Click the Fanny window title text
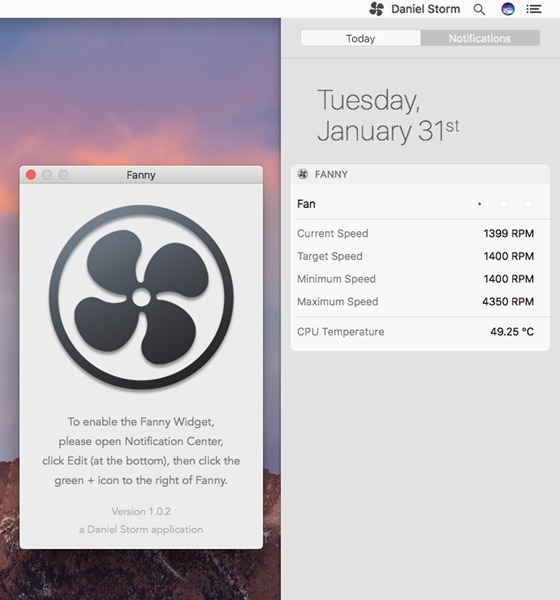The height and width of the screenshot is (600, 560). click(141, 175)
